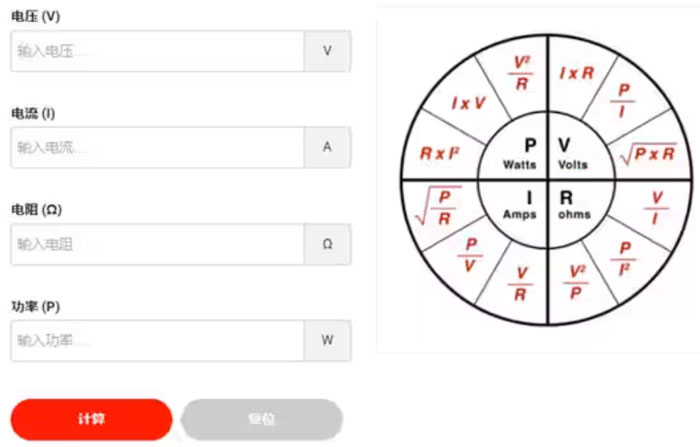Click the V unit box beside voltage
700x447 pixels.
327,51
